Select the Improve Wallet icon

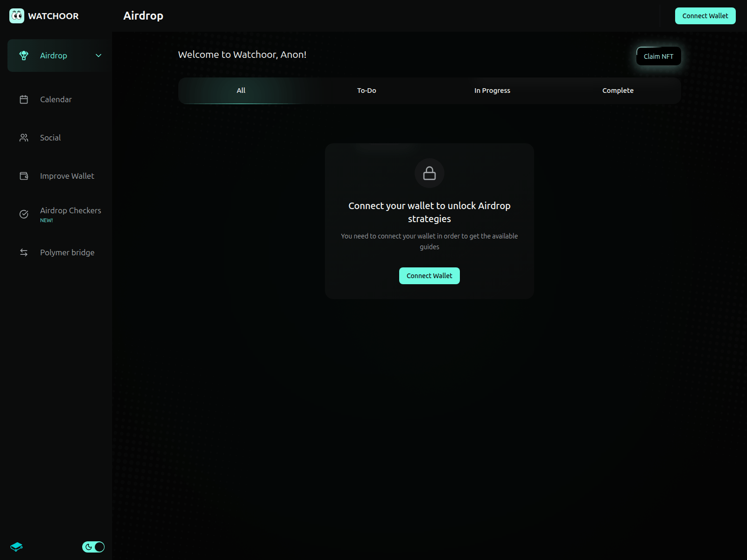(24, 175)
